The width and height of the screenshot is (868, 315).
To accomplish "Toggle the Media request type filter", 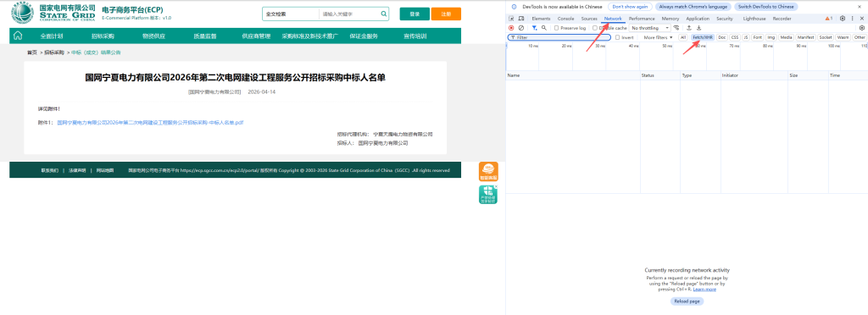I will pos(786,37).
